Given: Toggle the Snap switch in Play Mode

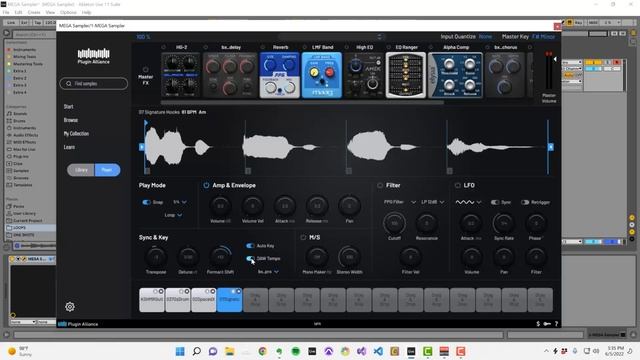Looking at the screenshot, I should click(146, 202).
